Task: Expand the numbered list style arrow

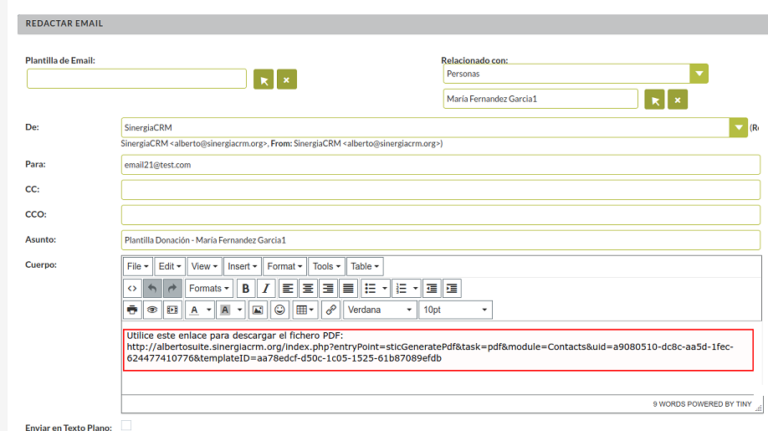Action: (415, 288)
